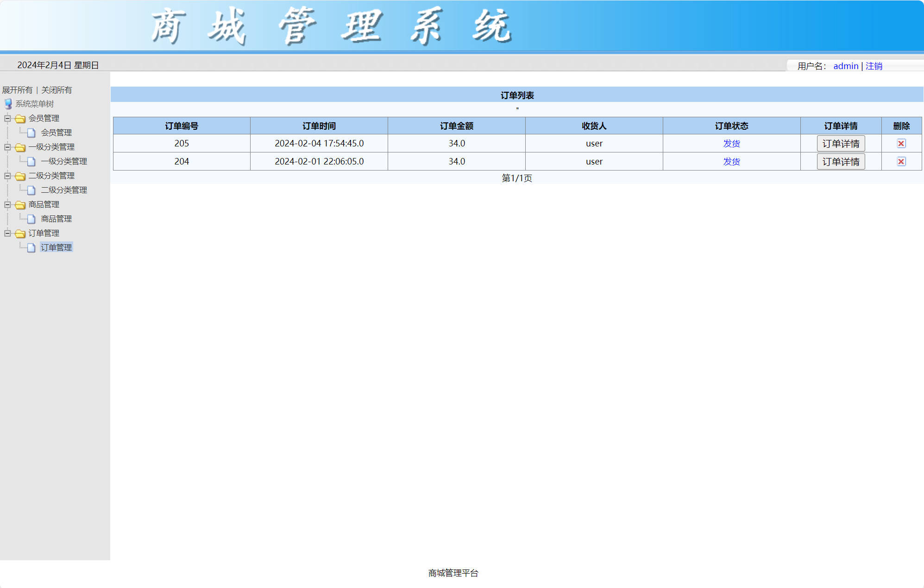Collapse the 订单管理 tree node
Image resolution: width=924 pixels, height=588 pixels.
pos(6,233)
